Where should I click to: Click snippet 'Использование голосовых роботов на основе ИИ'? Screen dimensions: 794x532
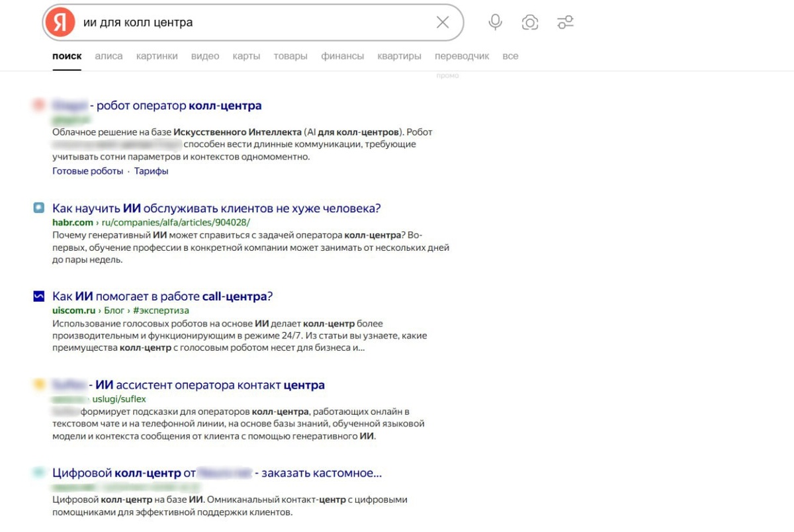(x=240, y=335)
